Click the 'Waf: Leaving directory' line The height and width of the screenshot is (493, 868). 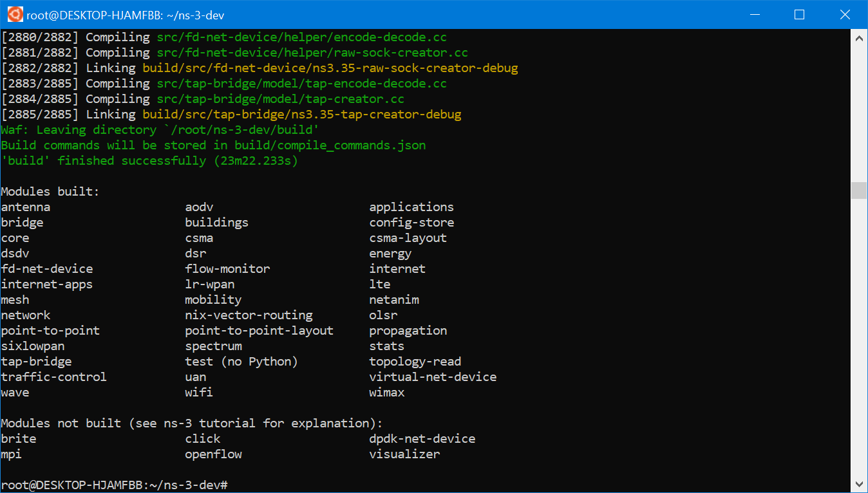[x=160, y=130]
